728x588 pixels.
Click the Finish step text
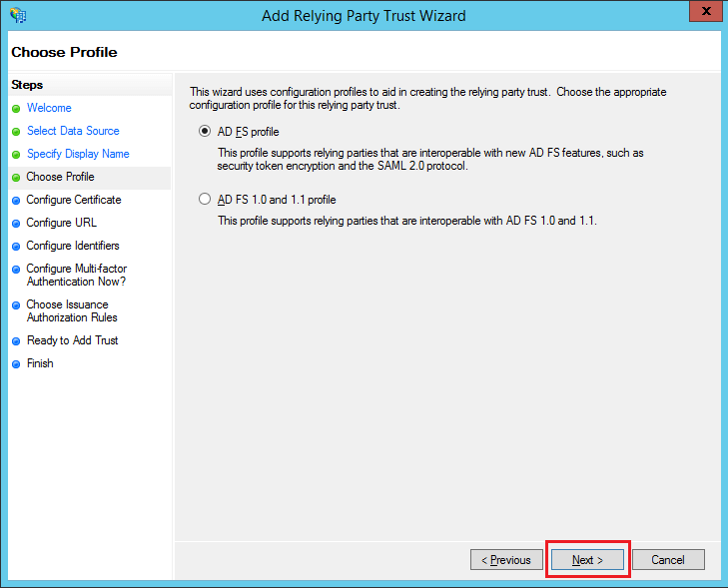(x=40, y=363)
